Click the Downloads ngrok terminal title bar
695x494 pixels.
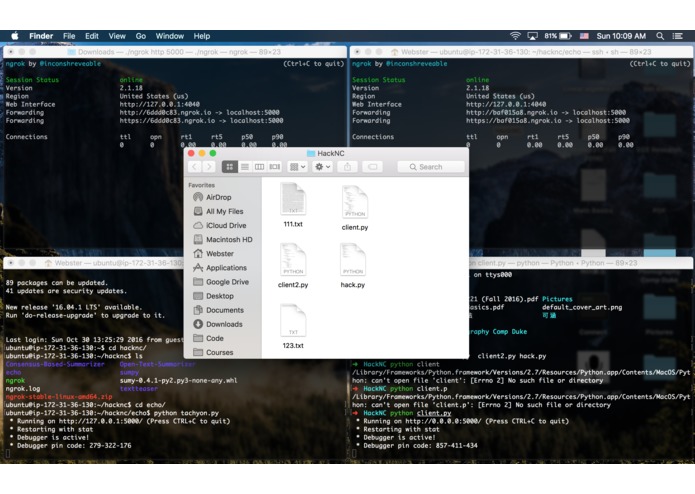(175, 52)
